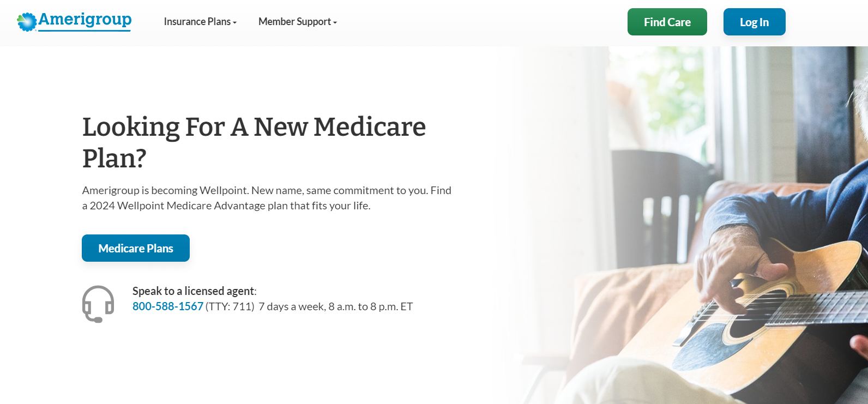Image resolution: width=868 pixels, height=404 pixels.
Task: Click the TTY: 711 text
Action: [230, 306]
